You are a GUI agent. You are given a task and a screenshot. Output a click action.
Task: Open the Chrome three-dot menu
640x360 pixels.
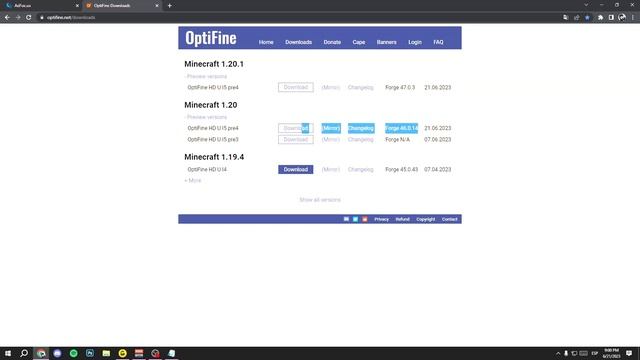633,18
